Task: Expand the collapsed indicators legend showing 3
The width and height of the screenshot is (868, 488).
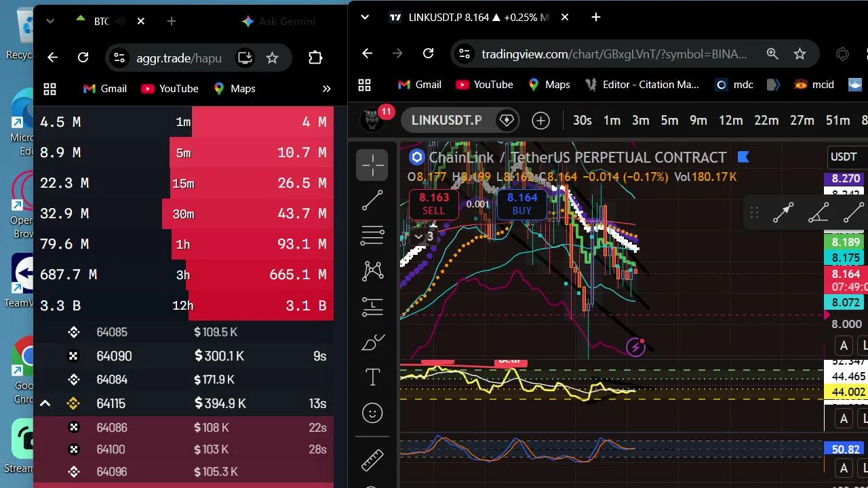Action: pos(424,237)
